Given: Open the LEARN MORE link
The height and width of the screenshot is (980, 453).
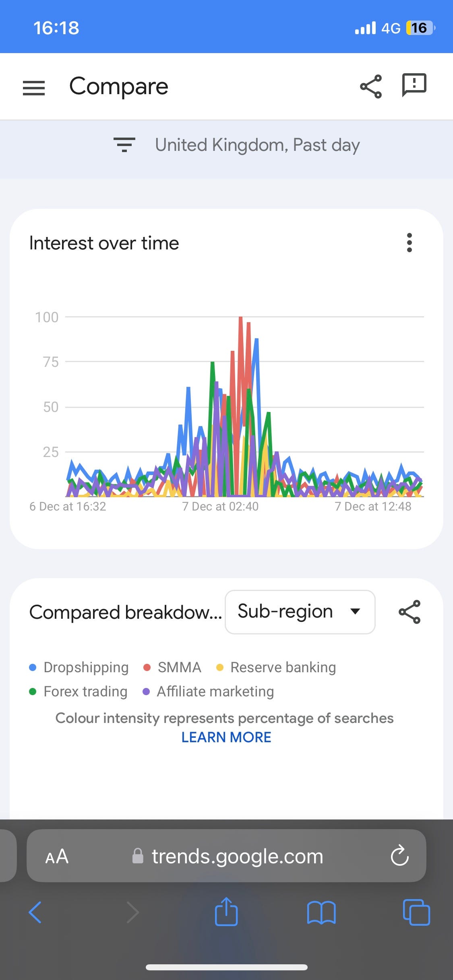Looking at the screenshot, I should click(226, 737).
